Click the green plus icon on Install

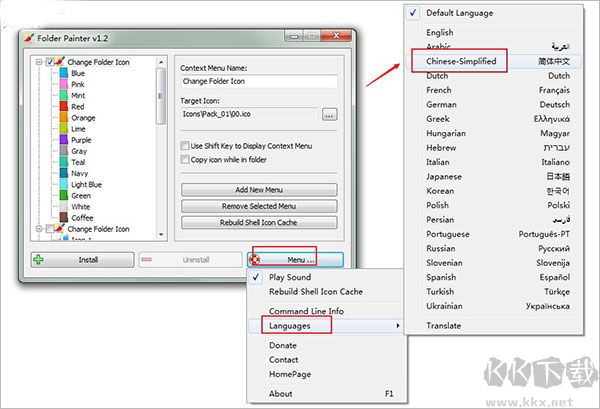[x=38, y=259]
